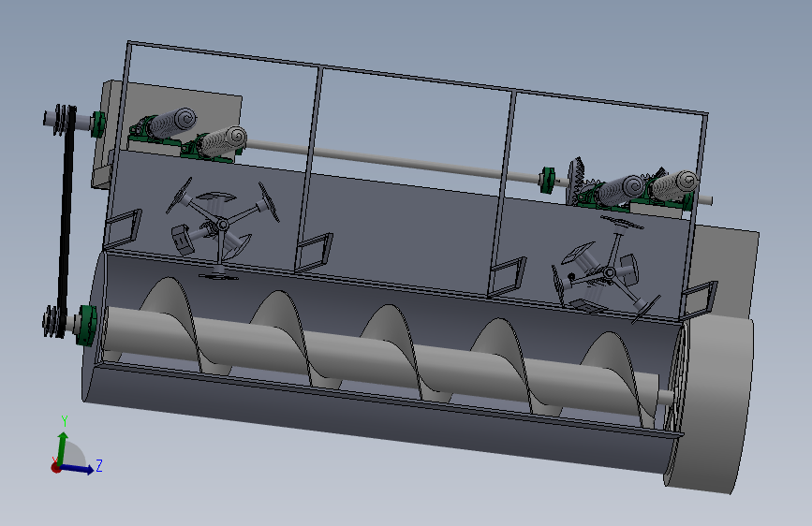812x526 pixels.
Task: Select the upper belt pulley
Action: [x=63, y=119]
